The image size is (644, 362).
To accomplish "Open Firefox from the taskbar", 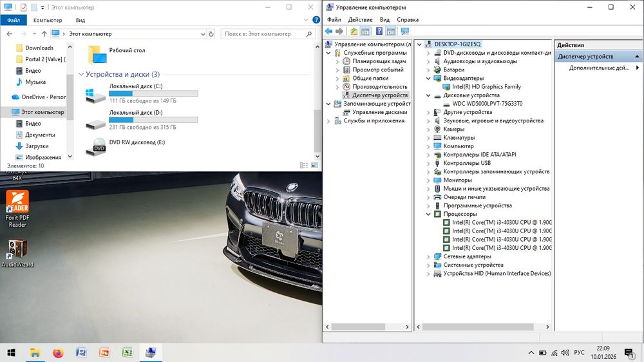I will [58, 352].
